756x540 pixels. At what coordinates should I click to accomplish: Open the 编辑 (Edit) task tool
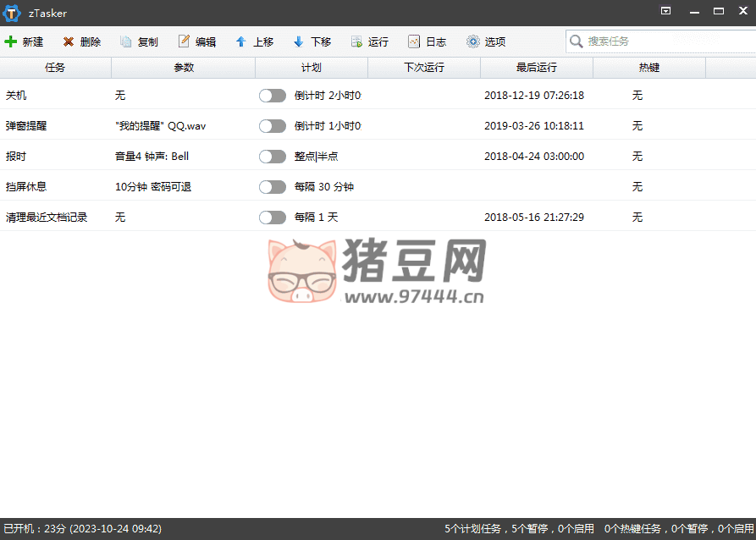click(x=184, y=41)
